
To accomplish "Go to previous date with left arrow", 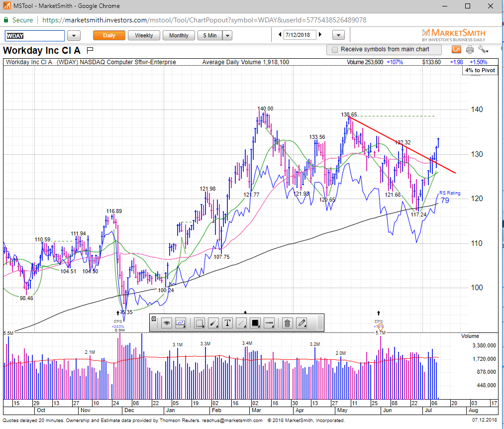I will 280,34.
